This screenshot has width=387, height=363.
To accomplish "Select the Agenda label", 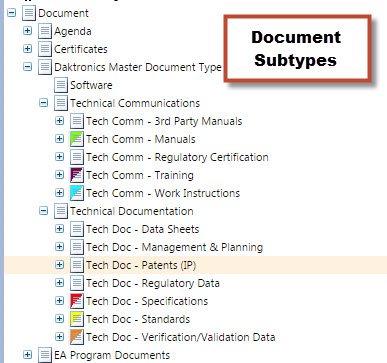I will [x=73, y=32].
